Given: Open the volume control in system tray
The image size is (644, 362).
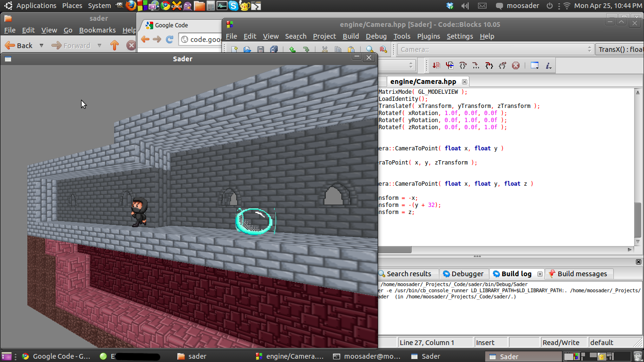Looking at the screenshot, I should click(x=465, y=6).
